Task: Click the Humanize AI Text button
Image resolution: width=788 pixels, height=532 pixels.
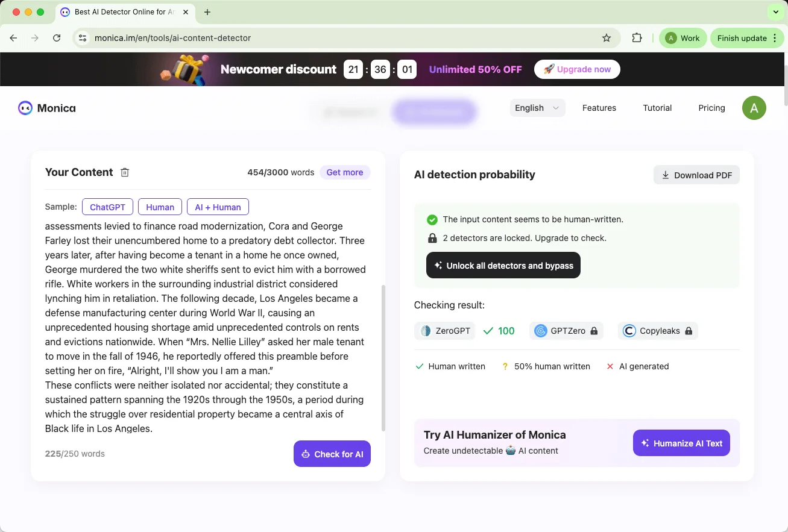Action: pos(681,443)
